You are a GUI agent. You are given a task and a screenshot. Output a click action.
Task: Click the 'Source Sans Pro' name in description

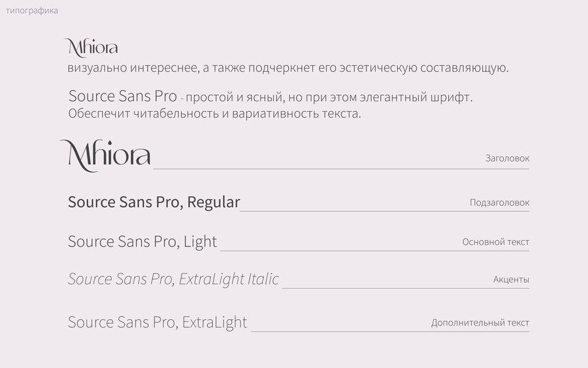pyautogui.click(x=123, y=96)
